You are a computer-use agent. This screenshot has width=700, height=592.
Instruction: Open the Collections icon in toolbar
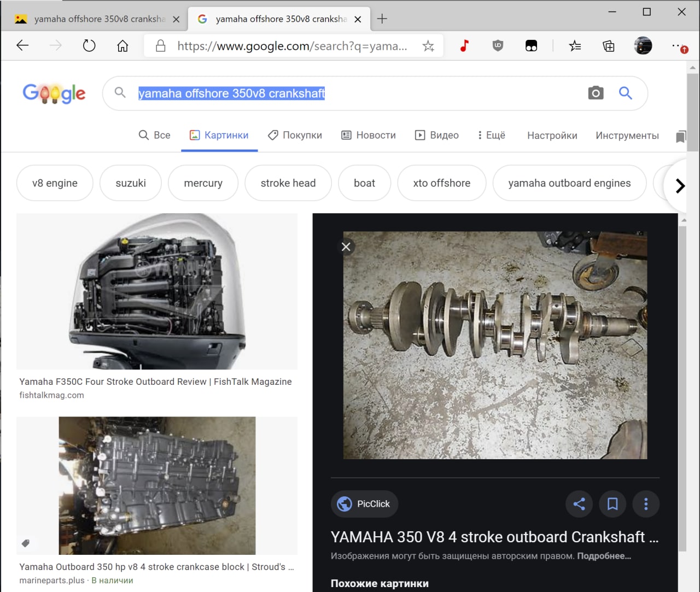pyautogui.click(x=609, y=46)
